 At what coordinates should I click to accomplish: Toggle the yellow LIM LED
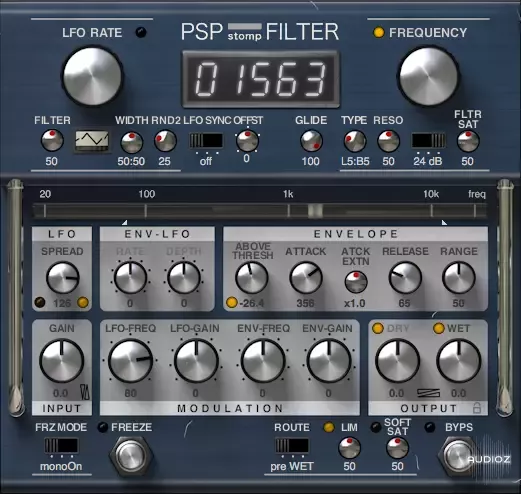pos(329,427)
